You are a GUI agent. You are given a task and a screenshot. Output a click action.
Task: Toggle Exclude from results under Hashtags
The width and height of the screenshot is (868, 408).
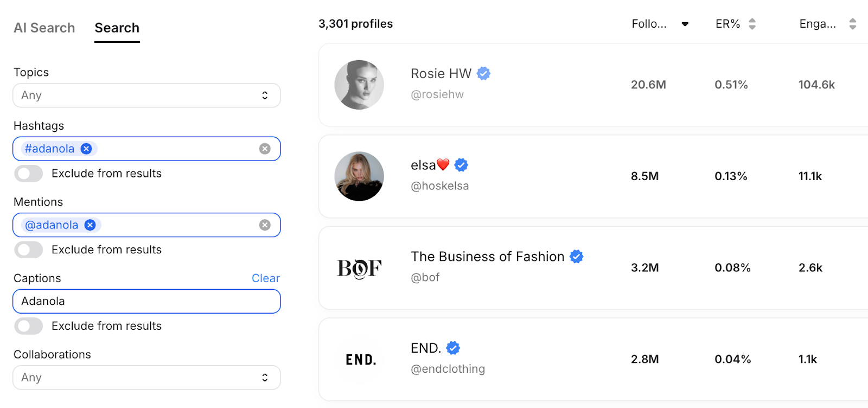pos(28,174)
